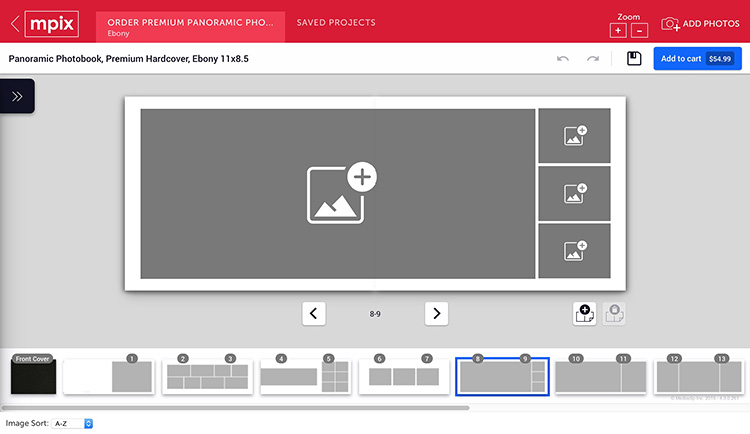Screen dimensions: 750x434
Task: Add image to the middle right photo slot
Action: click(574, 193)
